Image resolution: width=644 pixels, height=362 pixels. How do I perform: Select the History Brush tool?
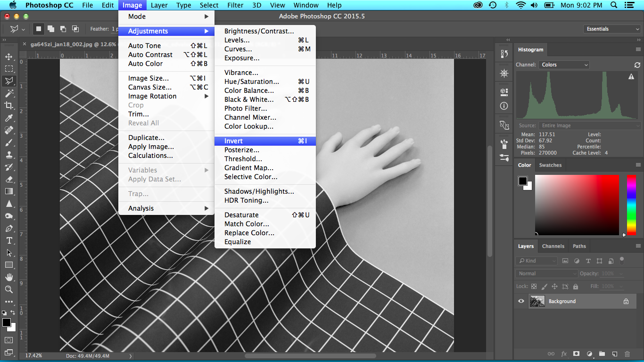tap(8, 167)
